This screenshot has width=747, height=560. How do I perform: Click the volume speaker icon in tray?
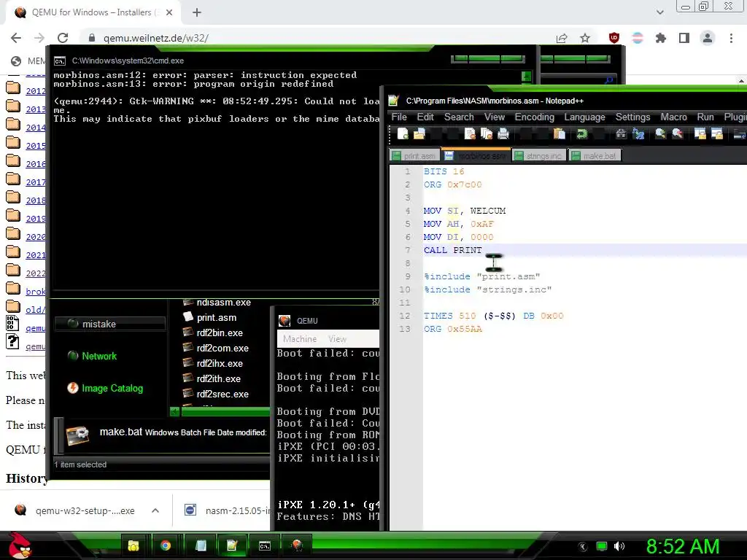(619, 546)
